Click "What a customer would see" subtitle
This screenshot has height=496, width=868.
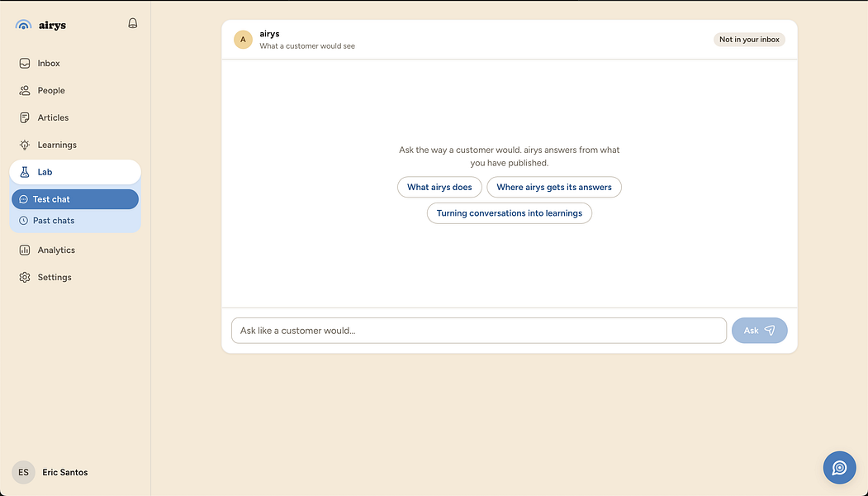[307, 46]
